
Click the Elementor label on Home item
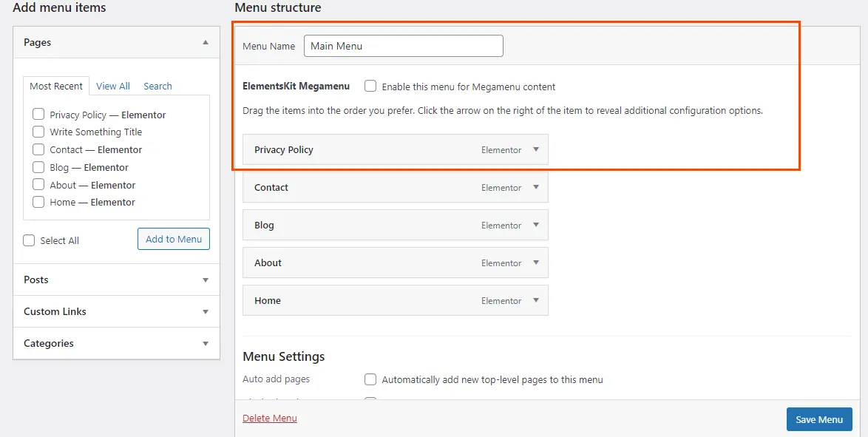coord(501,301)
